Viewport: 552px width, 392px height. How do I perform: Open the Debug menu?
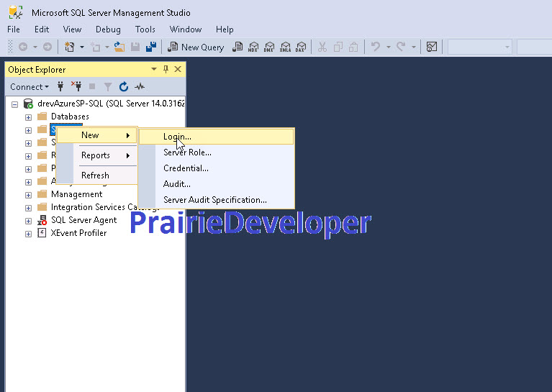coord(108,29)
